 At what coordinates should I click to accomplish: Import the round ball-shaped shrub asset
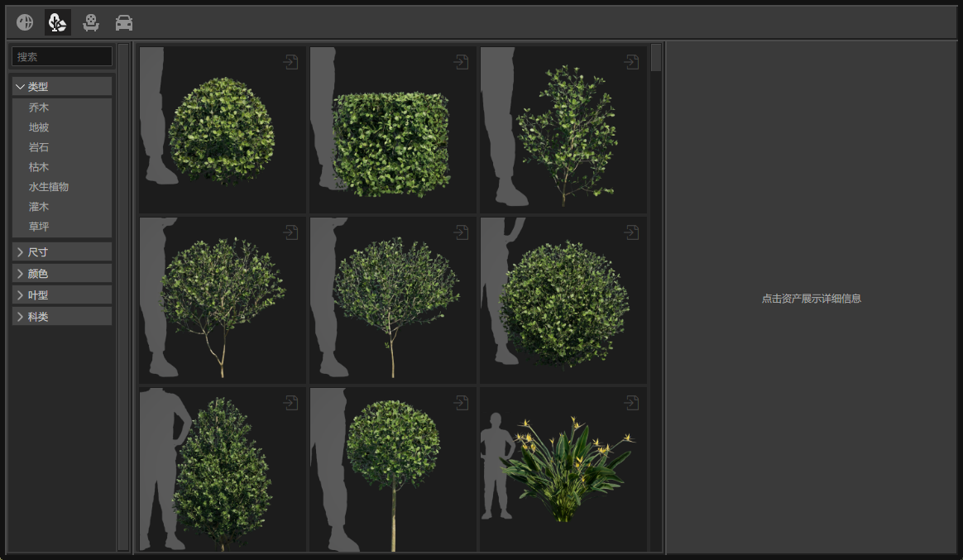[x=290, y=61]
